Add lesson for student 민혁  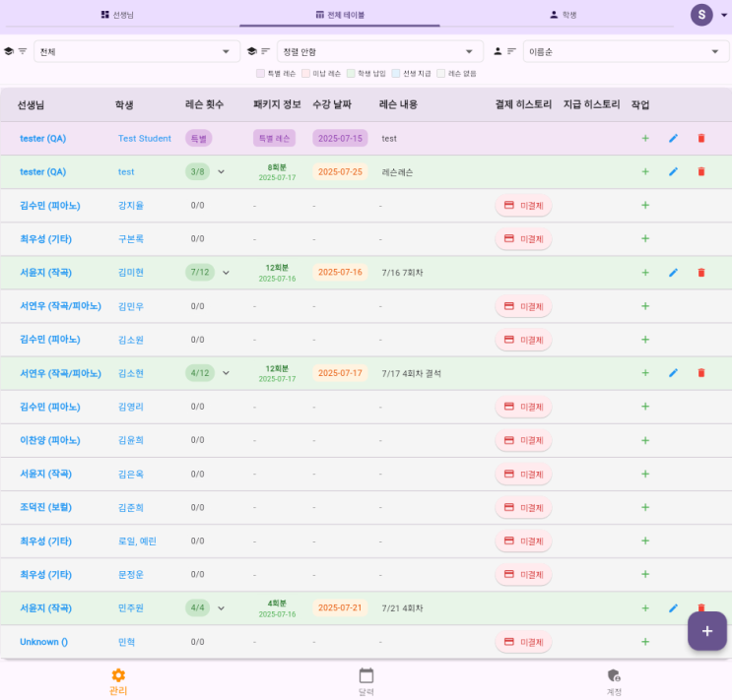pos(645,642)
